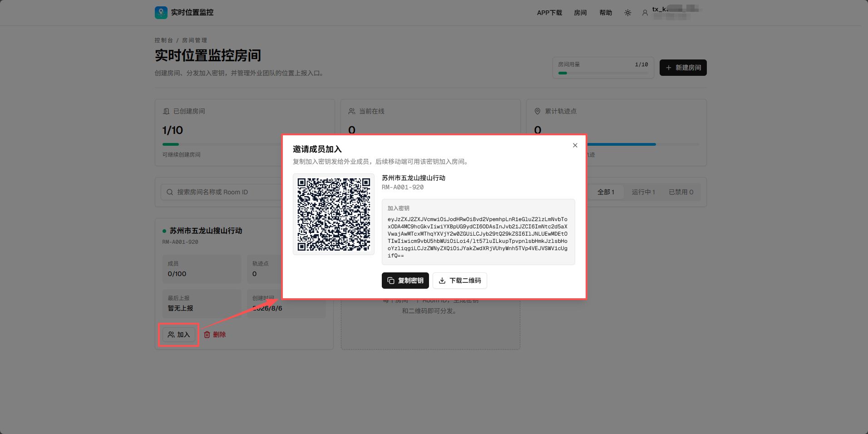Click 苏州市五龙山搜山行动 name in dialog
868x434 pixels.
414,178
